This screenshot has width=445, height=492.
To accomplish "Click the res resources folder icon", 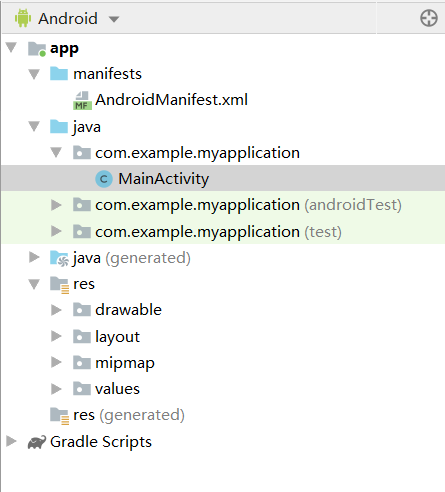I will click(60, 285).
